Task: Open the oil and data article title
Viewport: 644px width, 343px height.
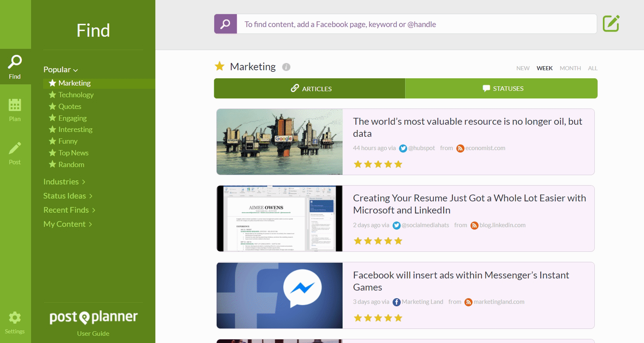Action: click(468, 128)
